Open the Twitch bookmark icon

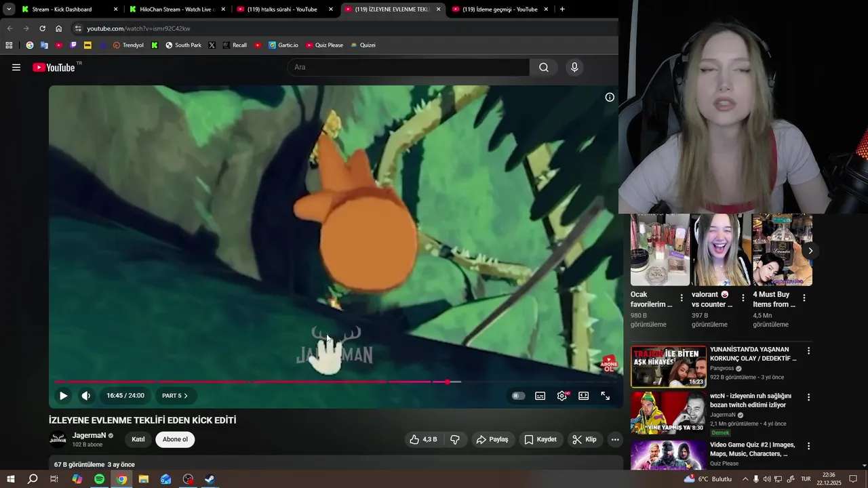coord(73,45)
